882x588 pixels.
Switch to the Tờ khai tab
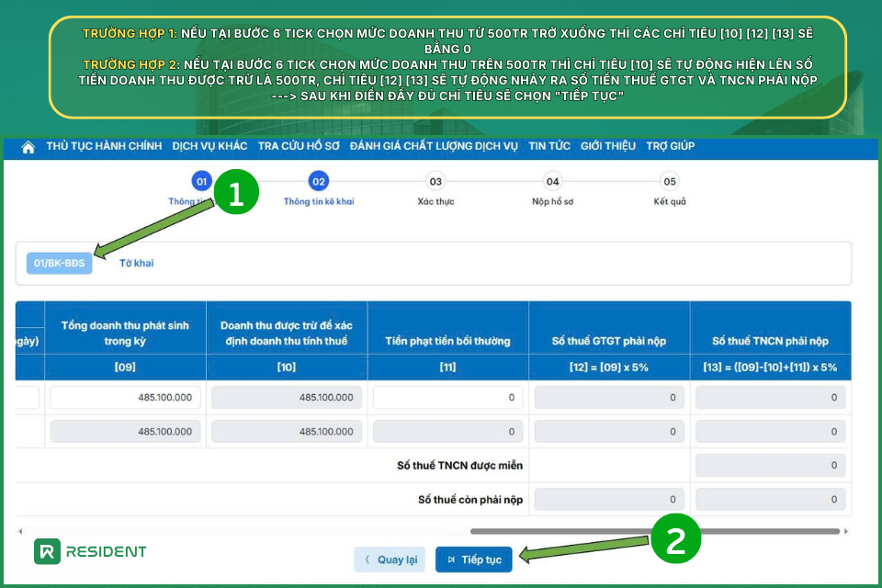click(137, 264)
